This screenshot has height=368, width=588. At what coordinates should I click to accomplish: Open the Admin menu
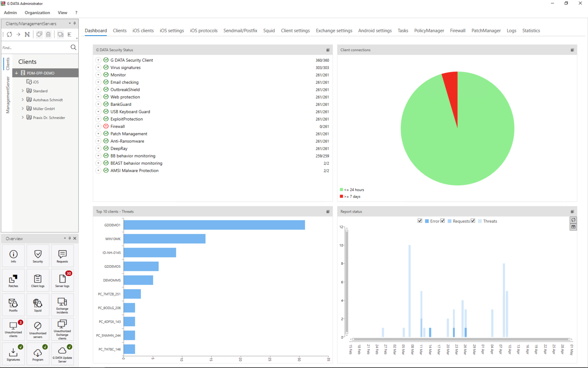point(10,13)
